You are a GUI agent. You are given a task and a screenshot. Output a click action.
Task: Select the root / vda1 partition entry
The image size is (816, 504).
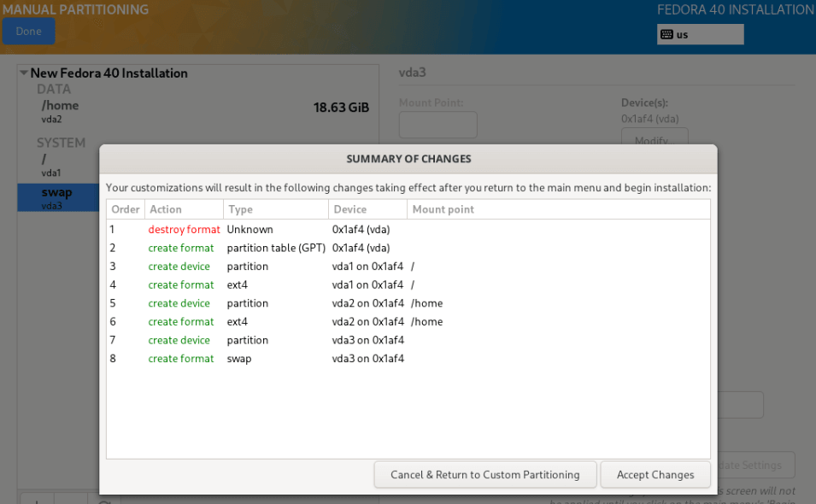click(58, 166)
